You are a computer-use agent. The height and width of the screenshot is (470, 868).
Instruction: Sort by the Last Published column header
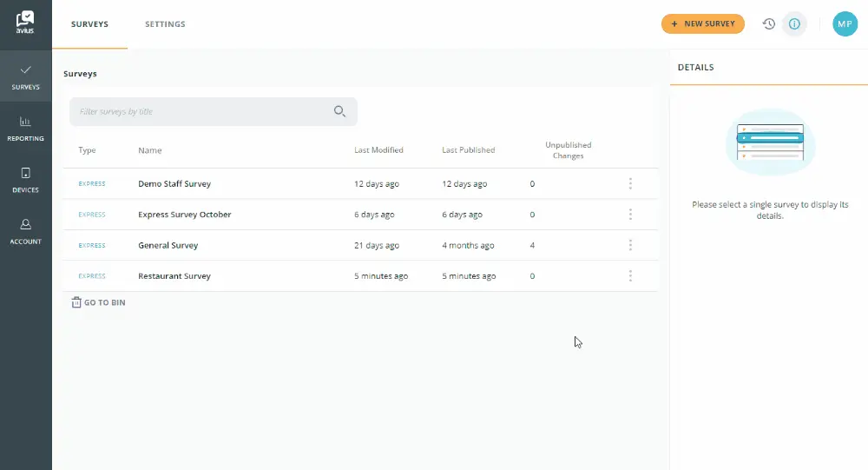pos(469,150)
